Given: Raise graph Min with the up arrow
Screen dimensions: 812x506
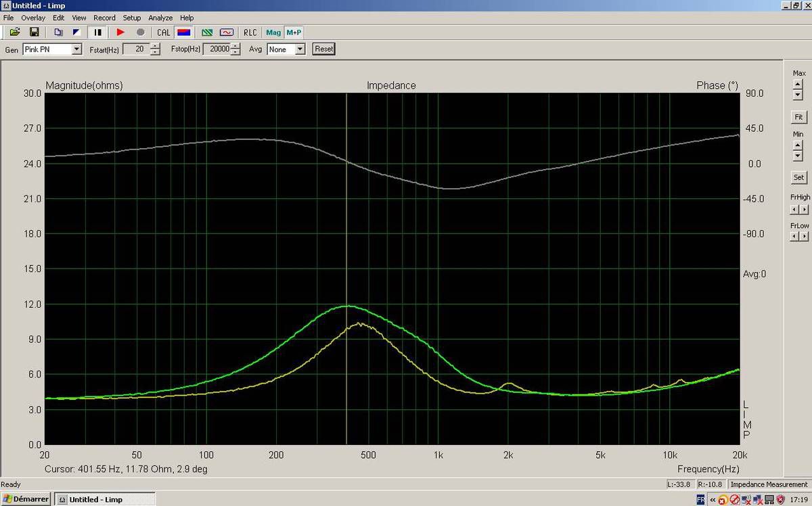Looking at the screenshot, I should pyautogui.click(x=797, y=145).
